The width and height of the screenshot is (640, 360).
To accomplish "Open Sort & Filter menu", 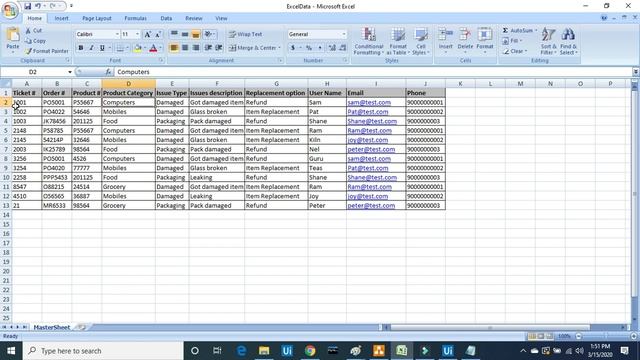I will point(548,41).
